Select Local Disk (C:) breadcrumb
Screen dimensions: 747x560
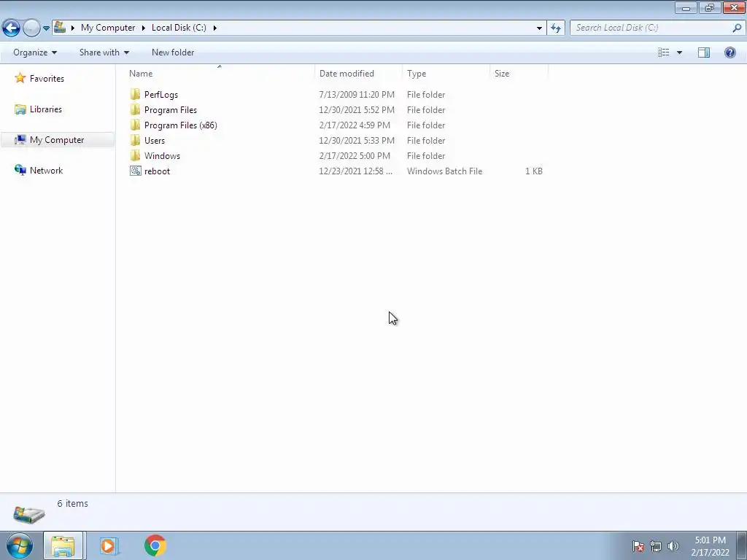(x=179, y=28)
